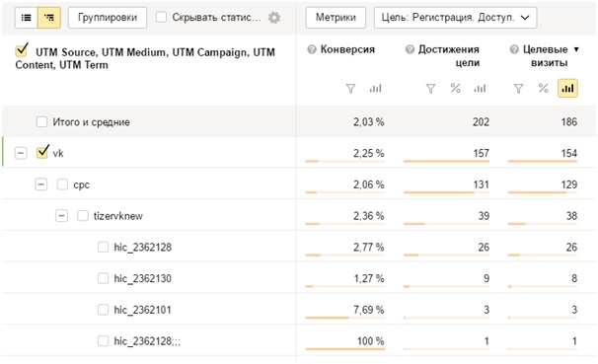The image size is (598, 364).
Task: Open the Метрики button
Action: pyautogui.click(x=336, y=18)
